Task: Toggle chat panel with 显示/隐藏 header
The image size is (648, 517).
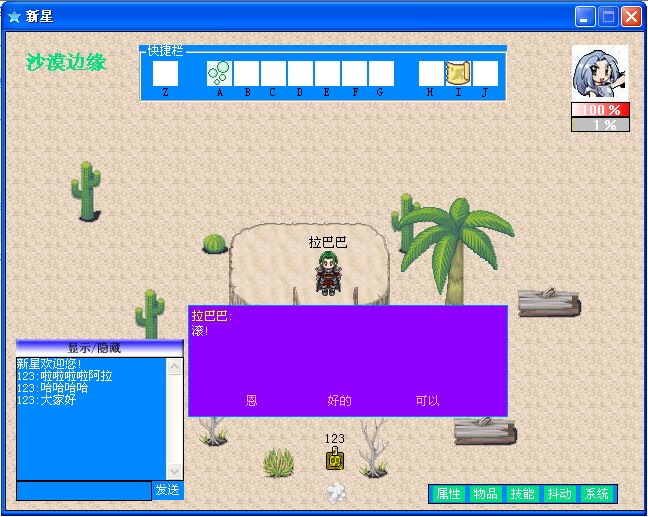Action: 100,348
